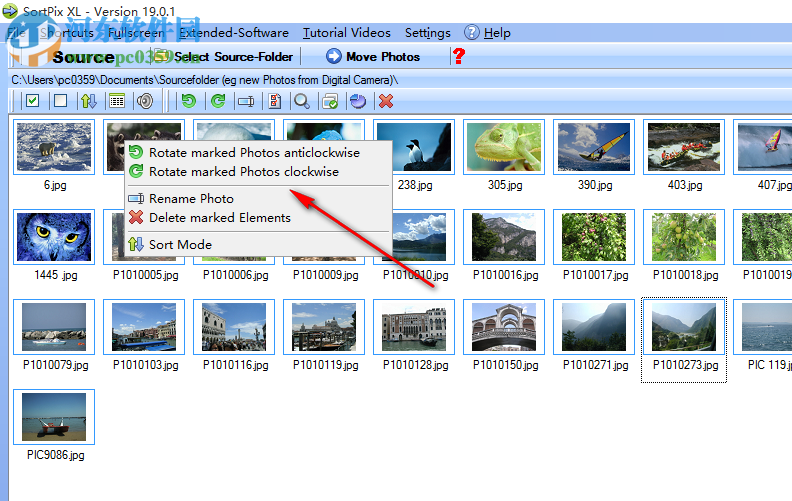Viewport: 792px width, 501px height.
Task: Click the checklist document toolbar icon
Action: click(274, 101)
